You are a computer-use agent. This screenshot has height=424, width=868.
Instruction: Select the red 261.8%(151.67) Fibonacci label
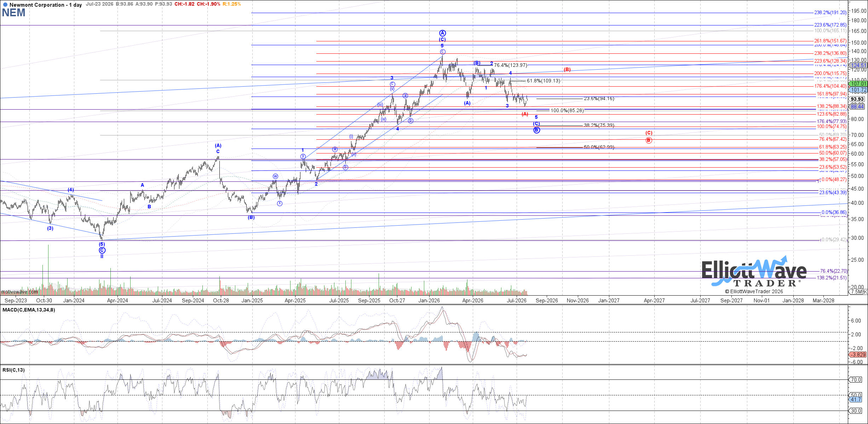830,41
